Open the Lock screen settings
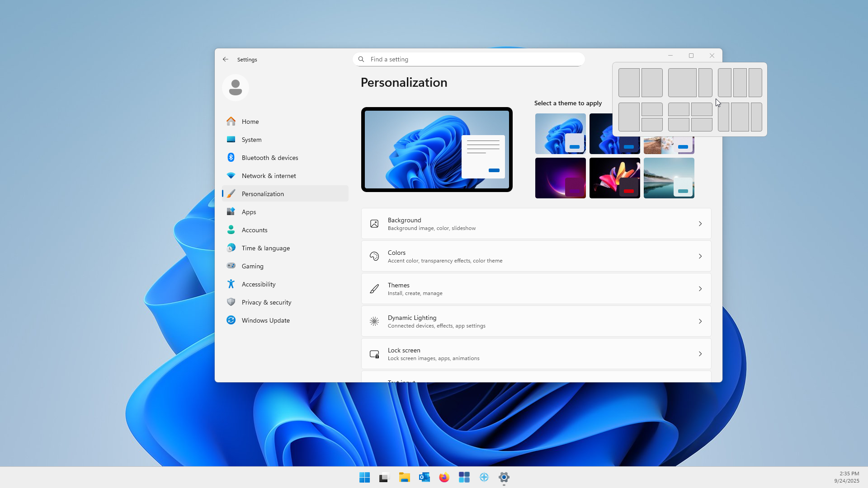 pyautogui.click(x=536, y=354)
